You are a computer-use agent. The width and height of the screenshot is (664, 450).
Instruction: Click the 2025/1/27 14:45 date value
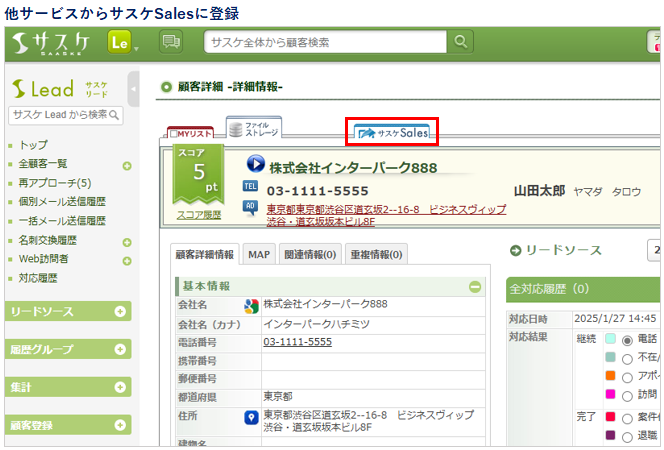tap(615, 319)
